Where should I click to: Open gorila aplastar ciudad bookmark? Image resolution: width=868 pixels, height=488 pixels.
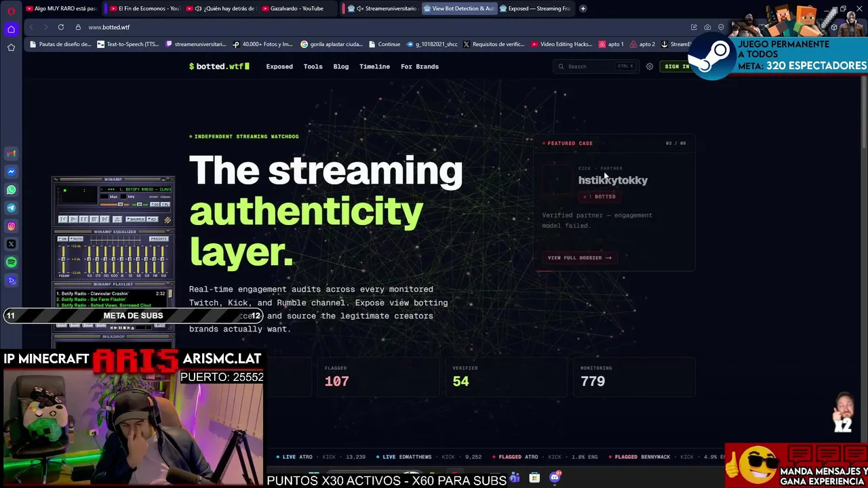[x=332, y=44]
